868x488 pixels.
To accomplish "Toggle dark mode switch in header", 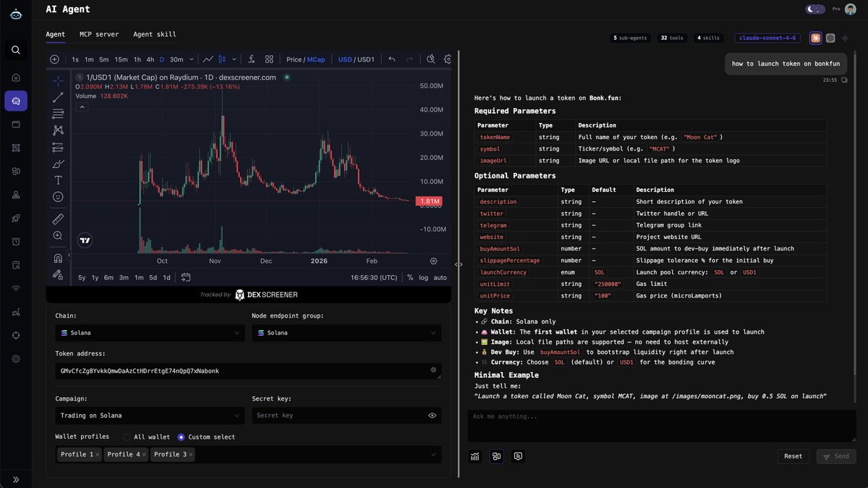I will tap(815, 9).
